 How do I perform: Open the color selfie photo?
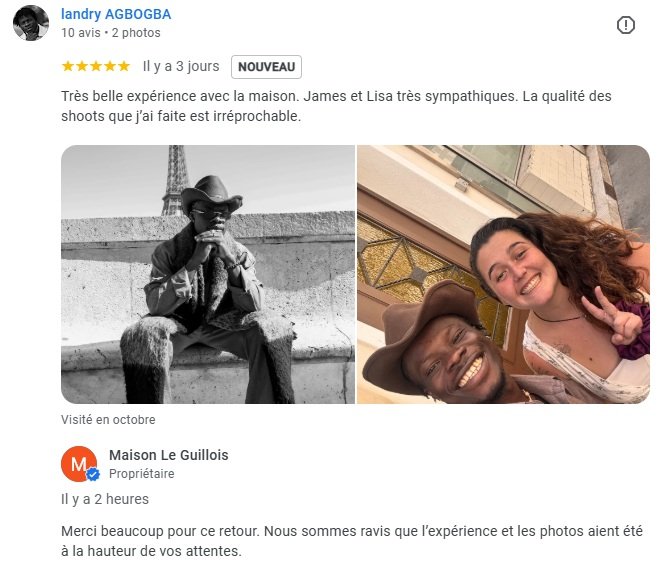pyautogui.click(x=503, y=274)
